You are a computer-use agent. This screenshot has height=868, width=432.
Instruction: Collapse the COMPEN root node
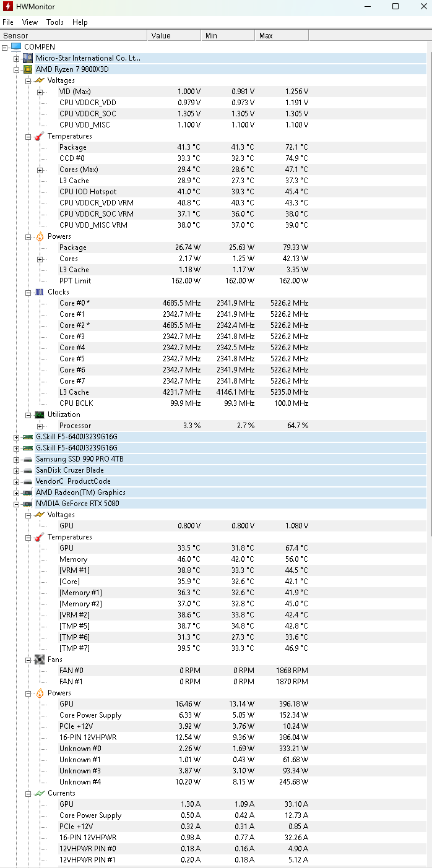click(x=5, y=47)
